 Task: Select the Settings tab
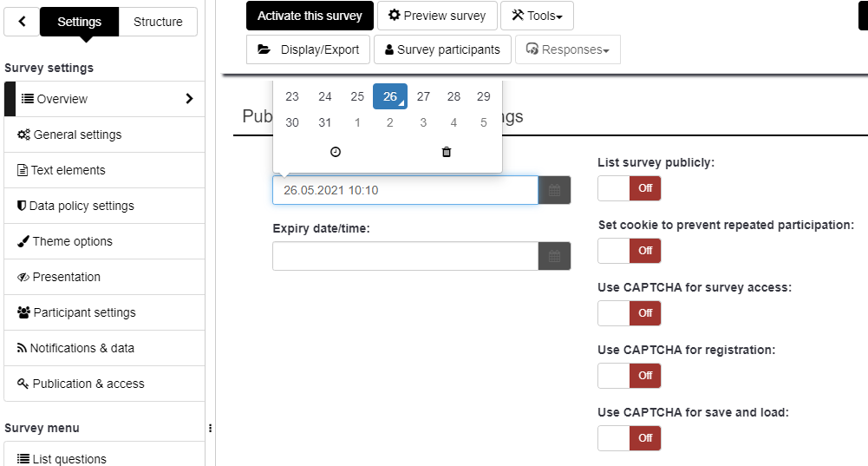79,22
